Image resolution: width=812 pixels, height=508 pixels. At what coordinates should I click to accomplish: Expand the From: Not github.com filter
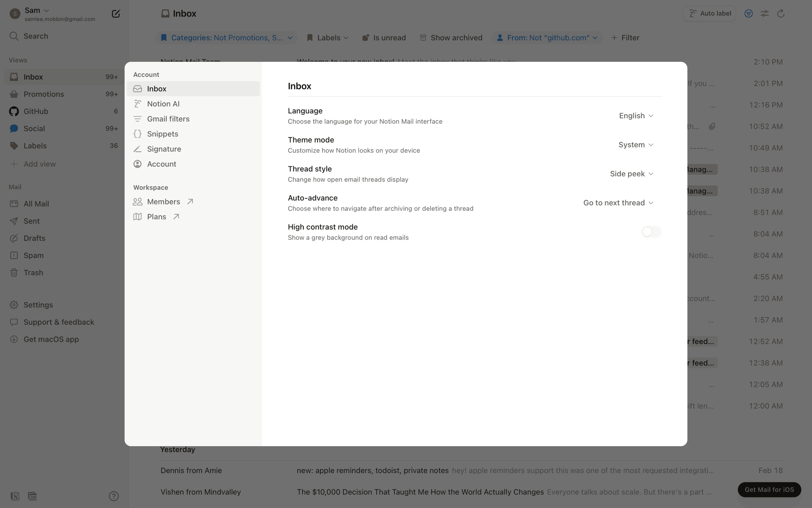[x=547, y=38]
